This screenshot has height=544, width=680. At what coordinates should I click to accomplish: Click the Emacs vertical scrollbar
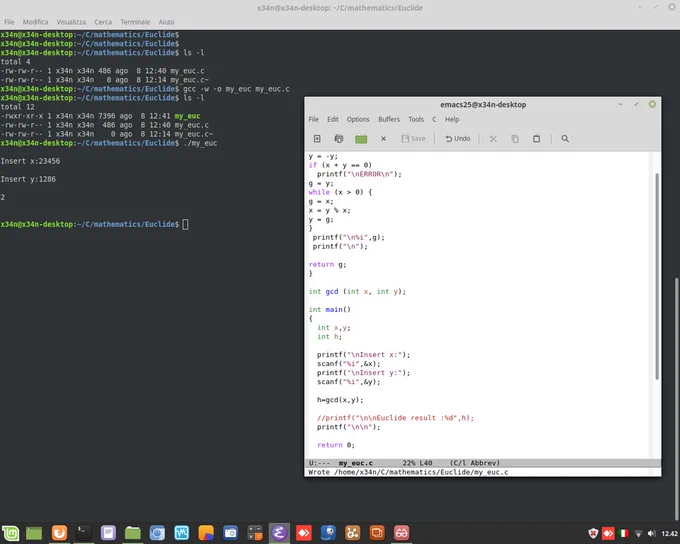pyautogui.click(x=657, y=276)
